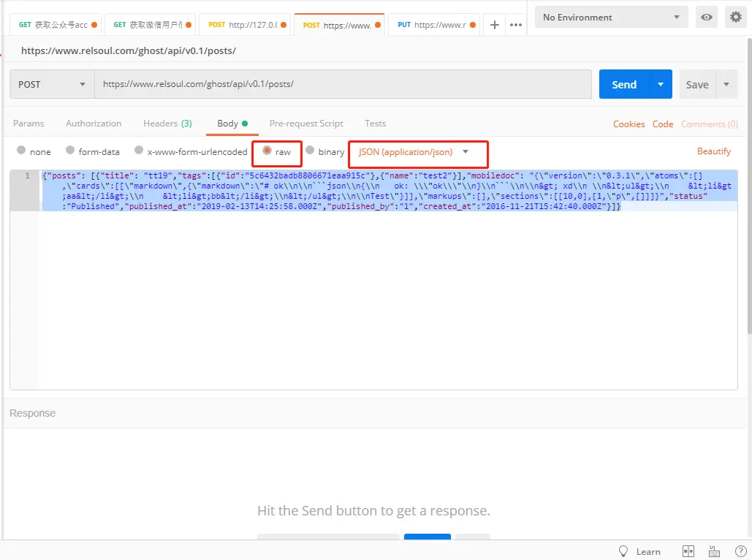
Task: Click the Response section label
Action: pos(33,413)
